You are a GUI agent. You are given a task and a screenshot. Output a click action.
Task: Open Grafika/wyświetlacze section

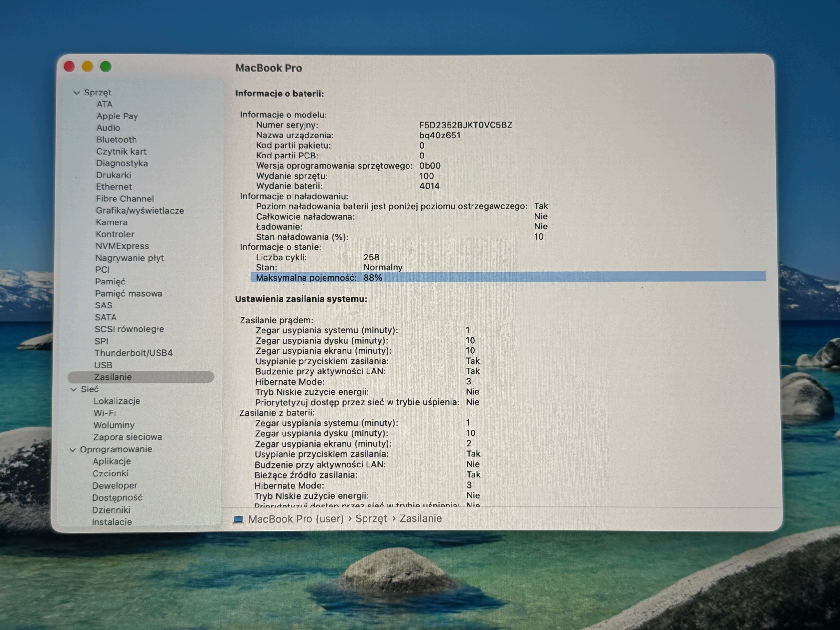coord(140,210)
